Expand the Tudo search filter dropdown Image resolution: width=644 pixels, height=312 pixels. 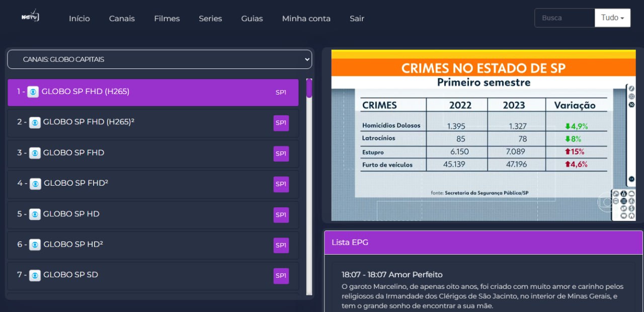click(612, 17)
